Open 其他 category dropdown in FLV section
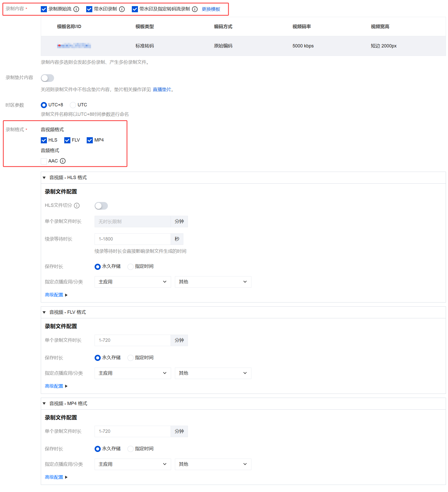Screen dimensions: 448x492 click(213, 373)
